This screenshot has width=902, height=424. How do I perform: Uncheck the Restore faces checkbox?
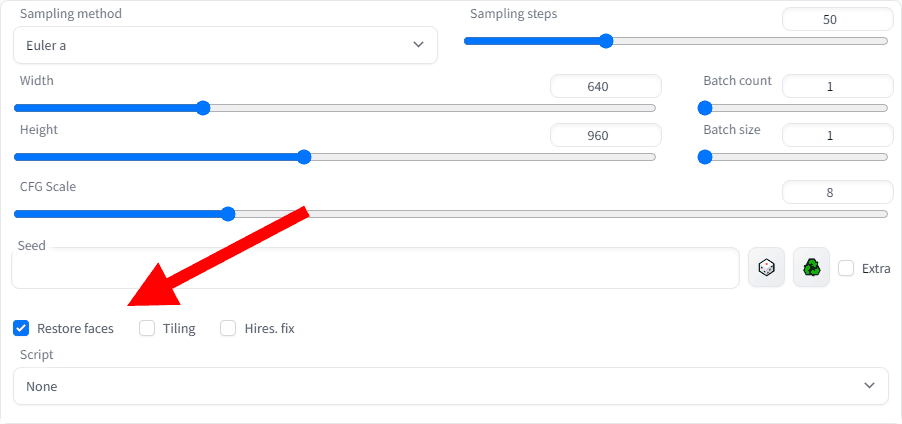[21, 328]
